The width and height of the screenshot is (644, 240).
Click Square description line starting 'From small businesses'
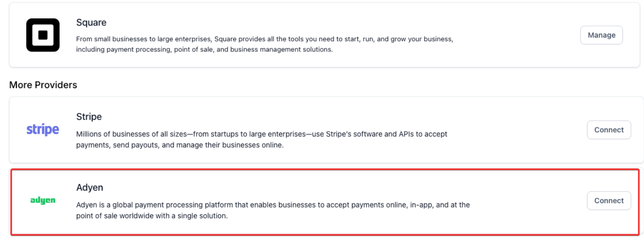click(264, 39)
